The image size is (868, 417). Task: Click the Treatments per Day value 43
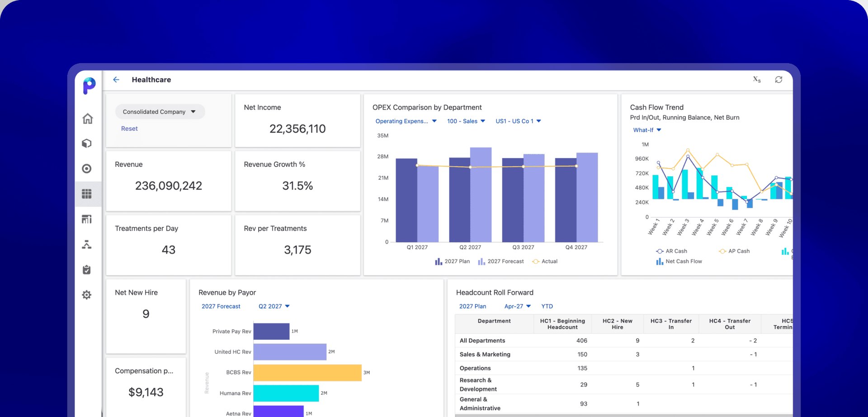[169, 250]
